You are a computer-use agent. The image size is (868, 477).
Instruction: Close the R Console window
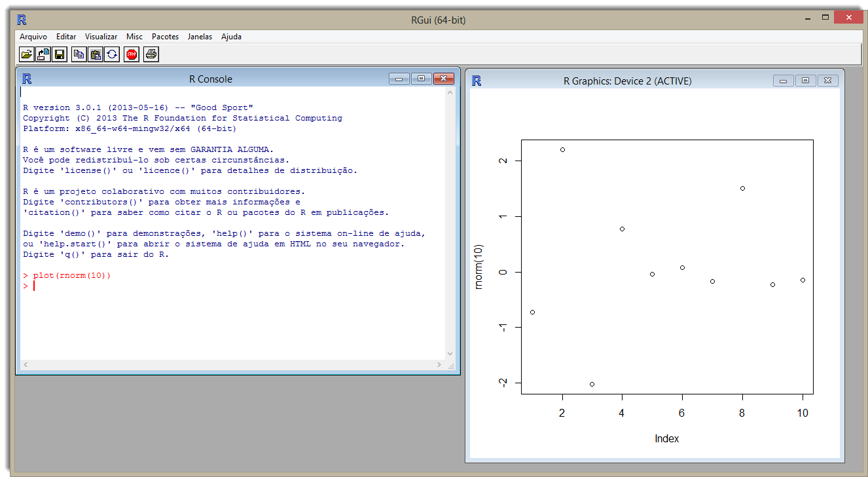(x=443, y=79)
